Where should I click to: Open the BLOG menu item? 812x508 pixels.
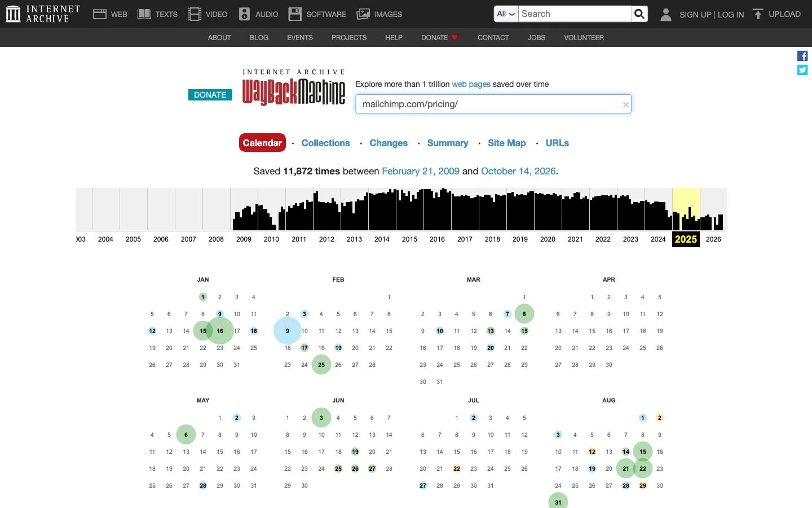coord(259,37)
